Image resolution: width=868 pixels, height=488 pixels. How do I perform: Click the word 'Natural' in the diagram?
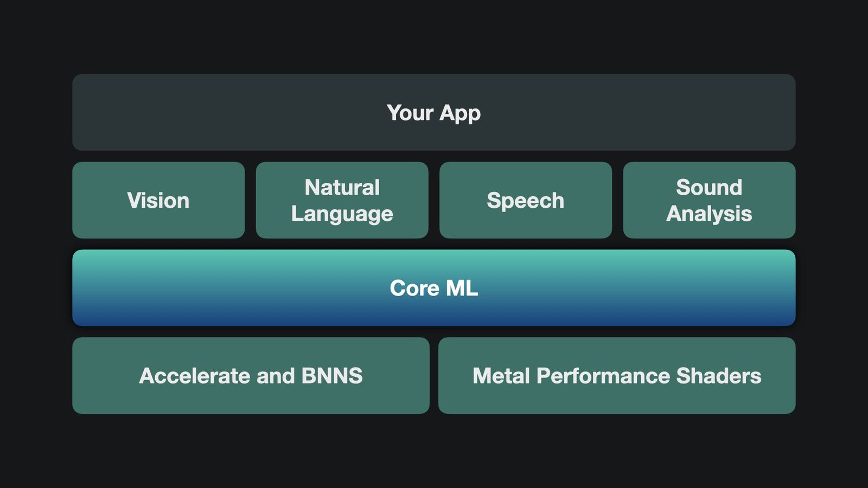(x=342, y=187)
